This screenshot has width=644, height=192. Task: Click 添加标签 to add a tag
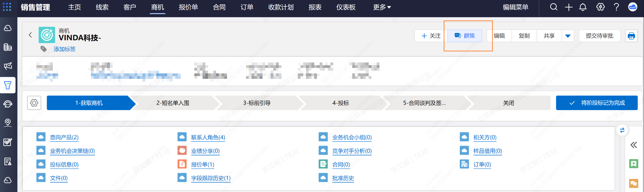click(x=65, y=49)
